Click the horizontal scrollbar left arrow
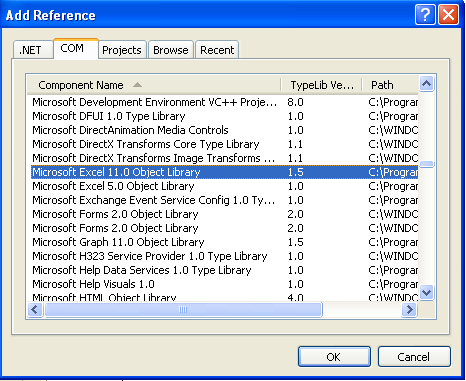Screen dimensions: 466x381 click(35, 310)
